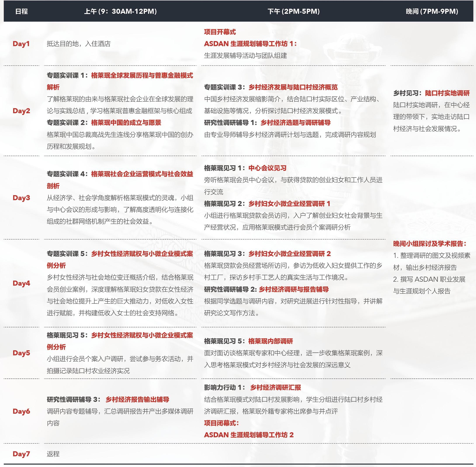Click 产经营状况，应用格莱珉模式 line
476x467 pixels.
click(277, 227)
